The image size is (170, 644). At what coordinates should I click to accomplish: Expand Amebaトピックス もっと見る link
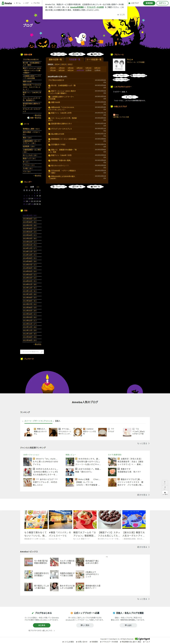(x=143, y=599)
